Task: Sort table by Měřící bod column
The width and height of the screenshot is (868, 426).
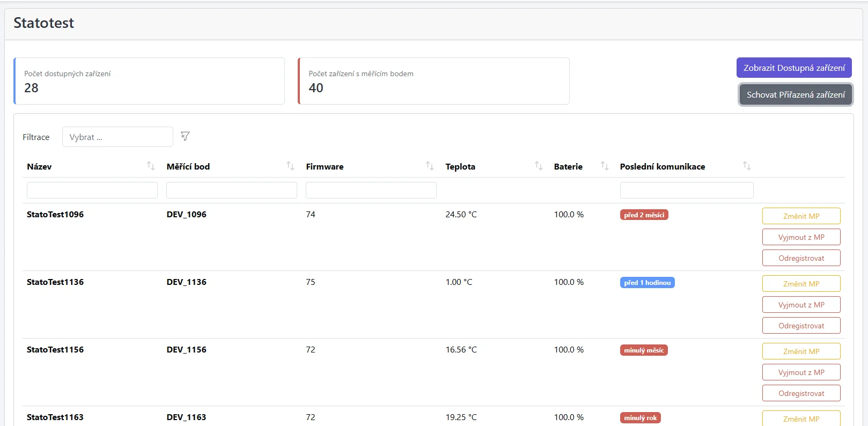Action: pyautogui.click(x=290, y=166)
